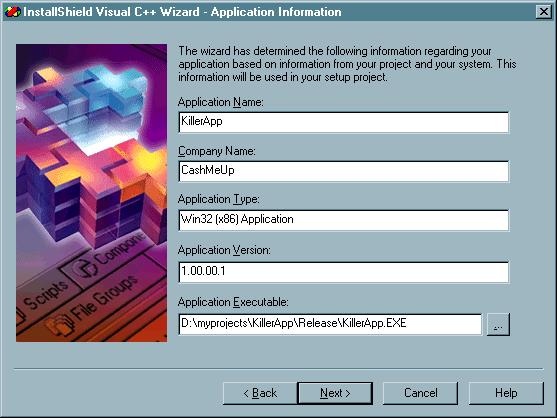Image resolution: width=557 pixels, height=418 pixels.
Task: Click the Application Executable label
Action: (x=233, y=302)
